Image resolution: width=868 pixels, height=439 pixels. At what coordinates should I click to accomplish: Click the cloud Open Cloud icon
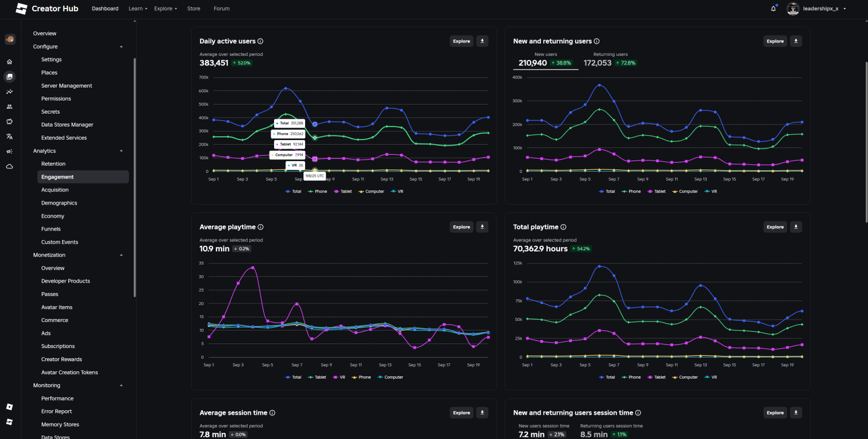coord(9,166)
